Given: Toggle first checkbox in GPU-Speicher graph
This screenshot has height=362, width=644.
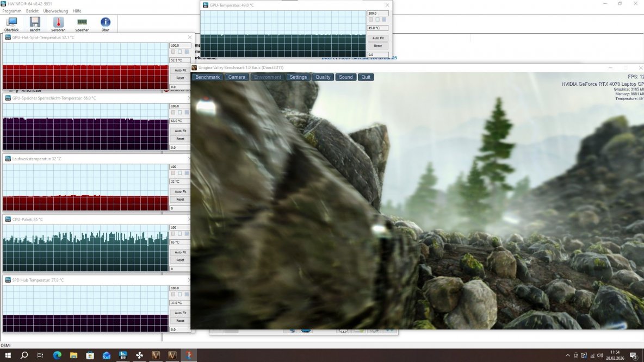Looking at the screenshot, I should 173,113.
